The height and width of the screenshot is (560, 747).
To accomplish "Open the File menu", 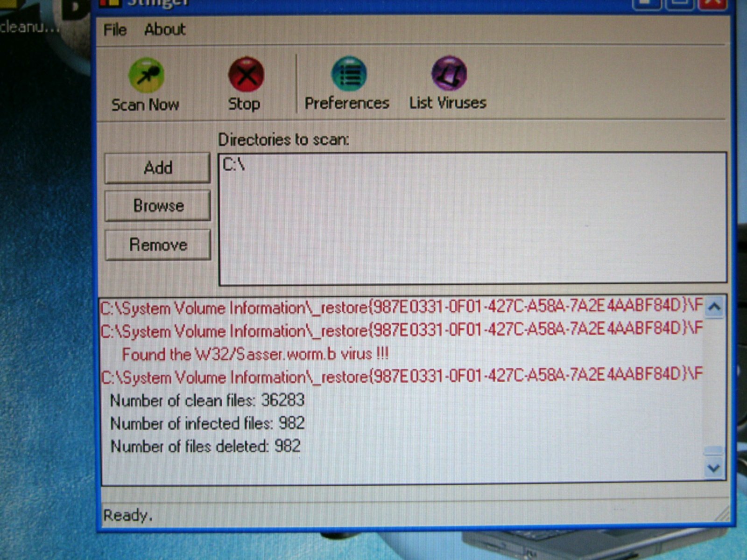I will click(115, 30).
